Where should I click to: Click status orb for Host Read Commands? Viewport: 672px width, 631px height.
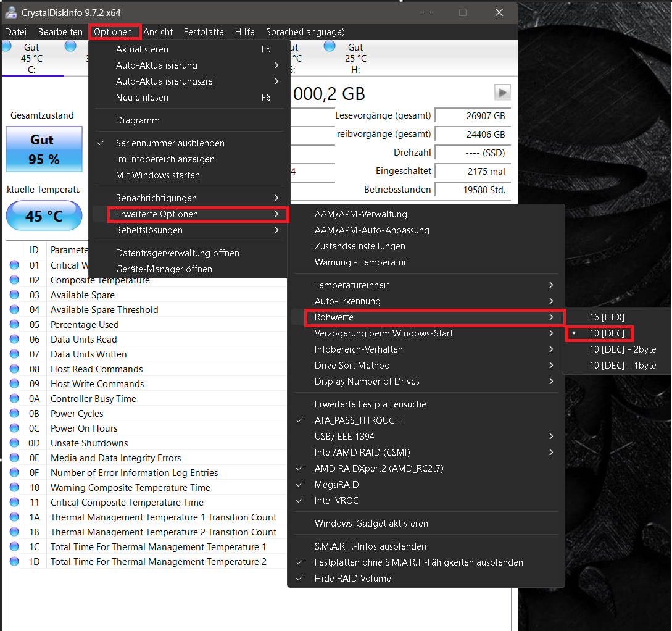pos(14,369)
